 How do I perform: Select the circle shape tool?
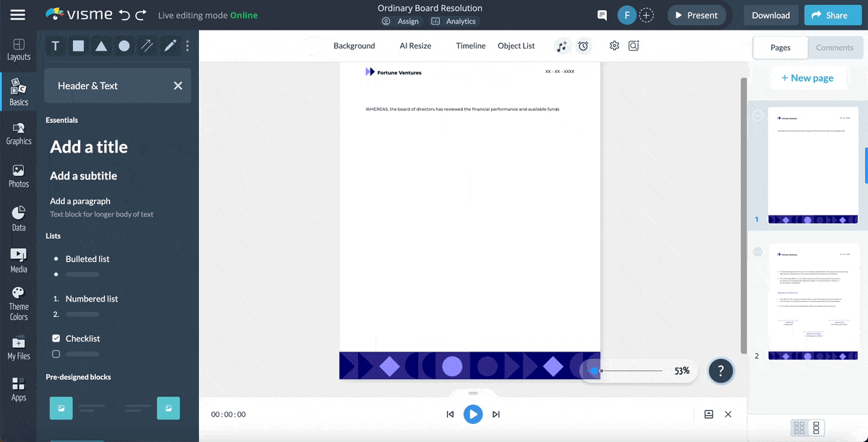point(124,46)
